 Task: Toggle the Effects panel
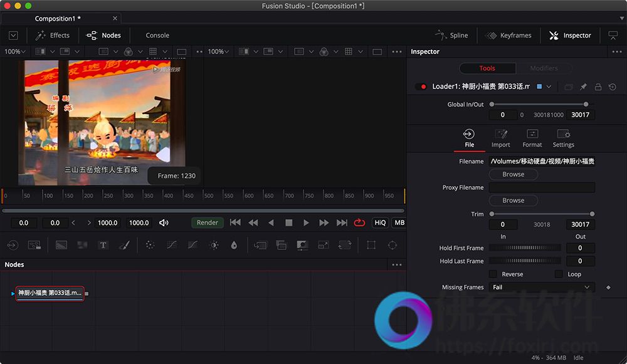53,35
